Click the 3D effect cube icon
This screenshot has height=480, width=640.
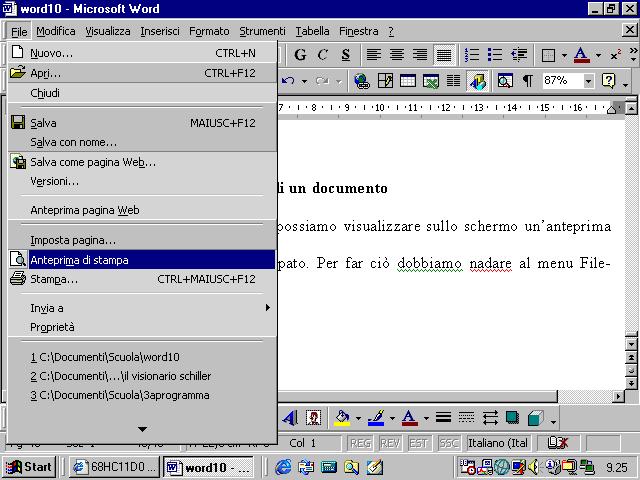(x=536, y=418)
